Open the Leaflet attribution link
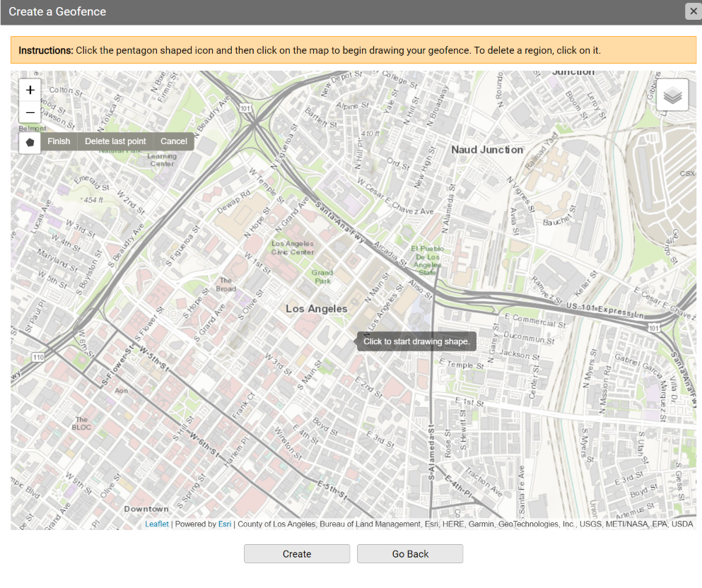Viewport: 702px width, 588px height. click(x=157, y=524)
